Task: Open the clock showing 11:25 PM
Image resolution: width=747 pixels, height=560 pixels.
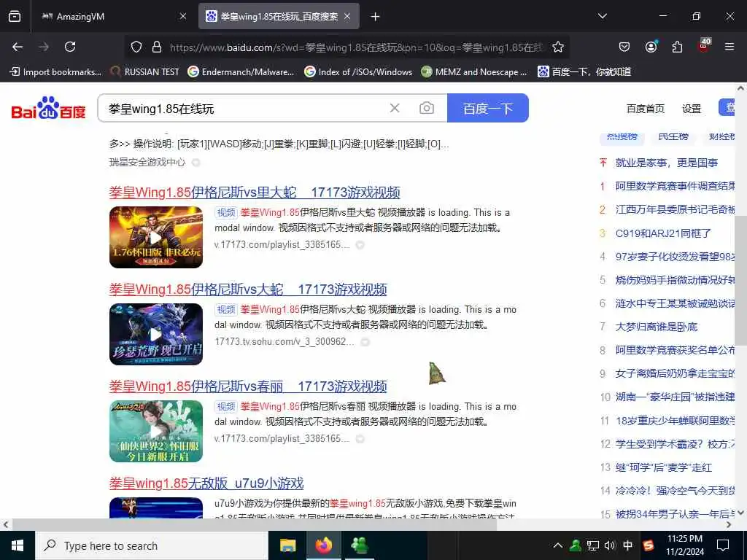Action: point(685,545)
